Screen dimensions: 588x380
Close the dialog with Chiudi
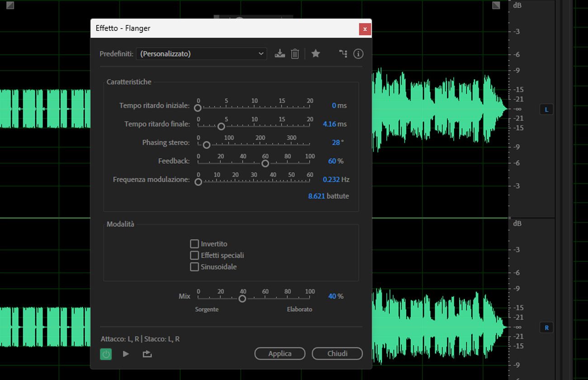point(337,354)
